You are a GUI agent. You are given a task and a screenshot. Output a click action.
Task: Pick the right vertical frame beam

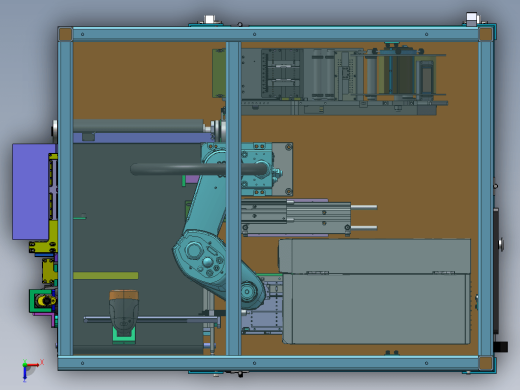click(x=485, y=198)
